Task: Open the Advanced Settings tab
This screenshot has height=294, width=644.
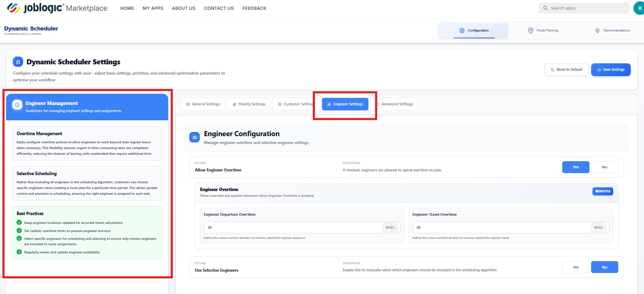Action: [394, 104]
